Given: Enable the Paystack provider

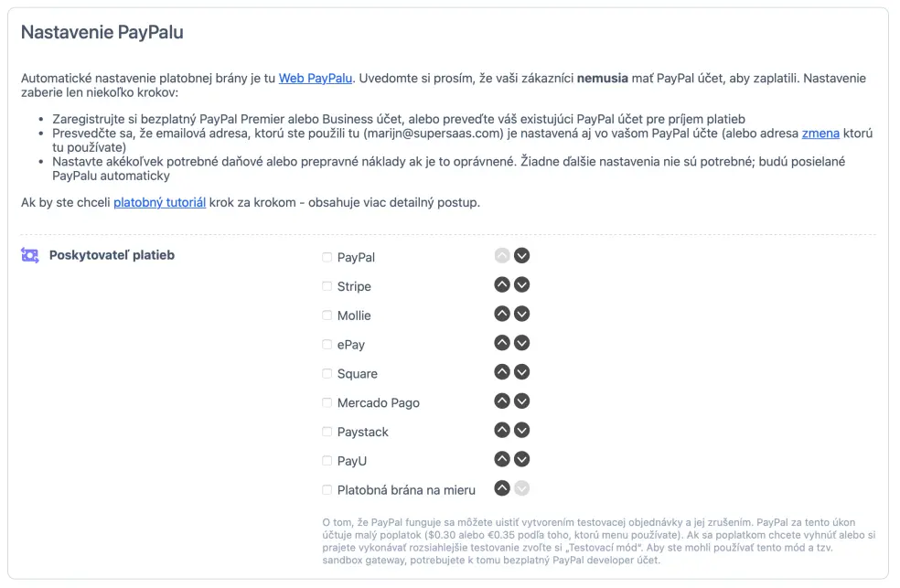Looking at the screenshot, I should (x=326, y=431).
